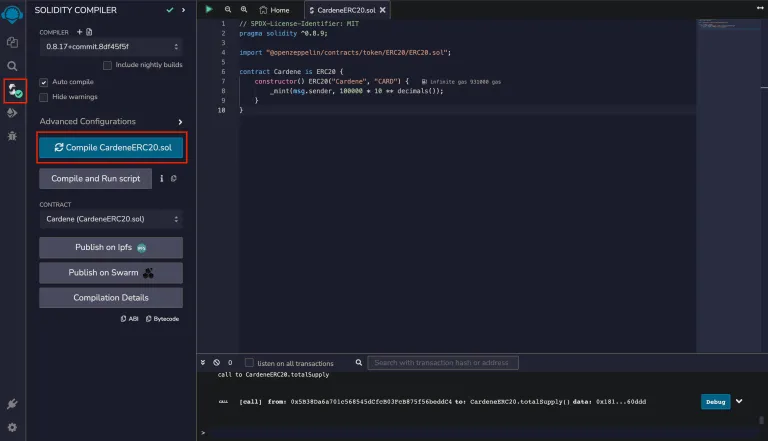Open the Plugin manager plug icon

(x=12, y=404)
